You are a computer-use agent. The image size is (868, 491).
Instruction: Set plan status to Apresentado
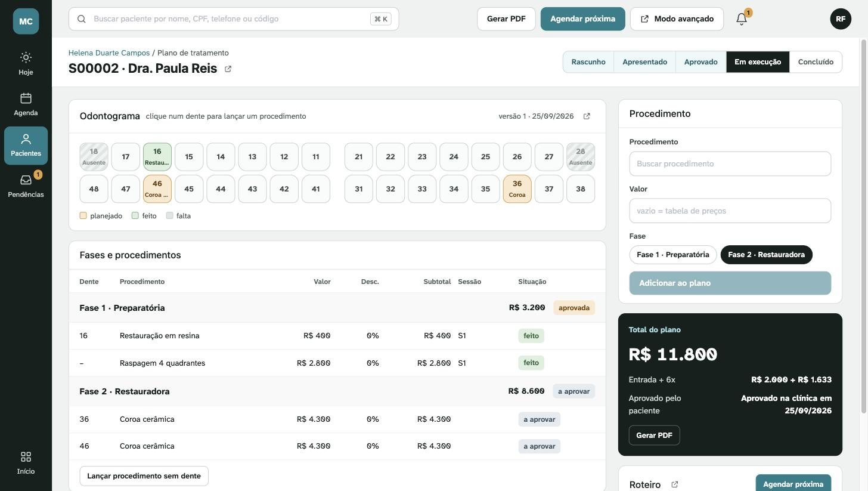(x=644, y=62)
